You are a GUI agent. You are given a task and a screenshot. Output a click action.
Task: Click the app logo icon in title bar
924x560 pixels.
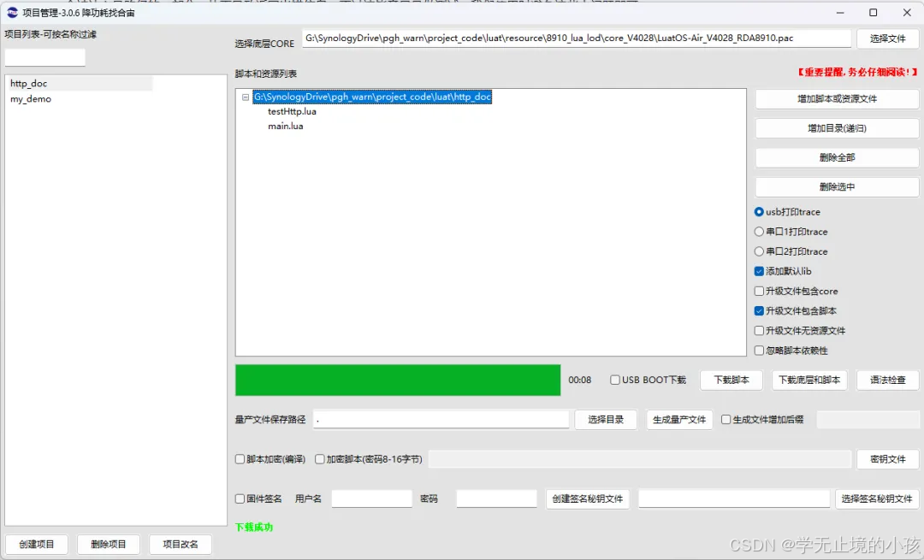coord(12,12)
